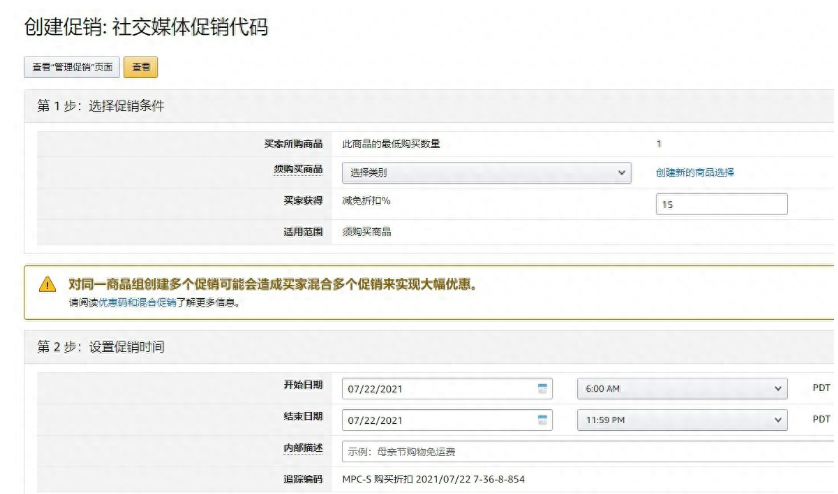This screenshot has width=838, height=494.
Task: Click the 结束日期 label
Action: (x=303, y=416)
